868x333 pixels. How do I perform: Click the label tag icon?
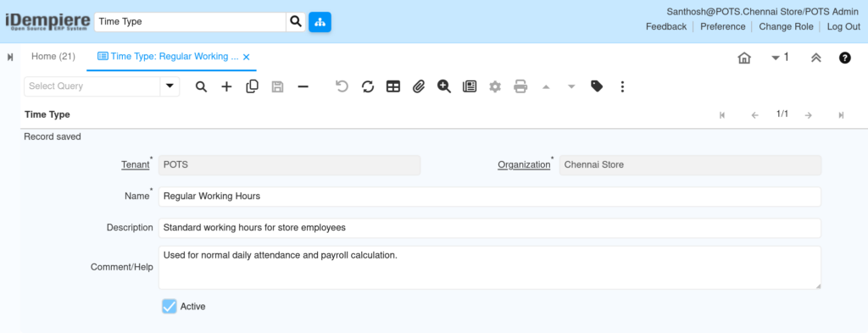pyautogui.click(x=597, y=86)
